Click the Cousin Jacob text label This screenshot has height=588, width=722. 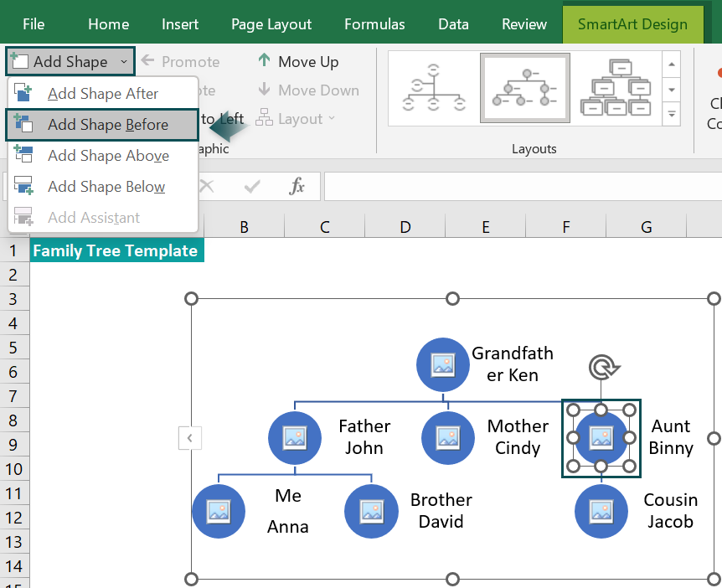(670, 511)
